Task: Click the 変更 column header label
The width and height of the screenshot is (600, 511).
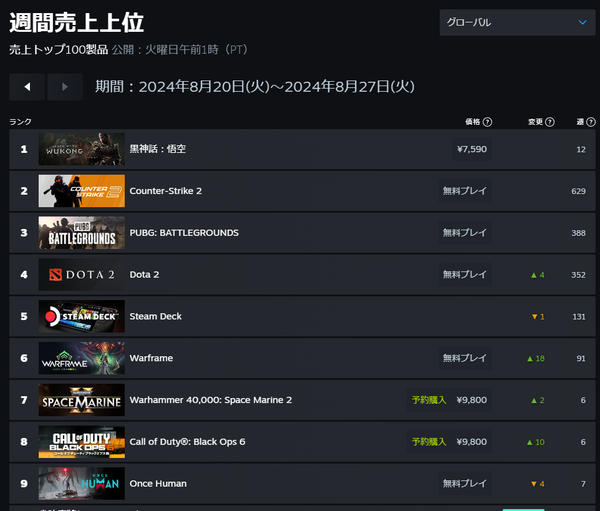Action: pyautogui.click(x=535, y=122)
